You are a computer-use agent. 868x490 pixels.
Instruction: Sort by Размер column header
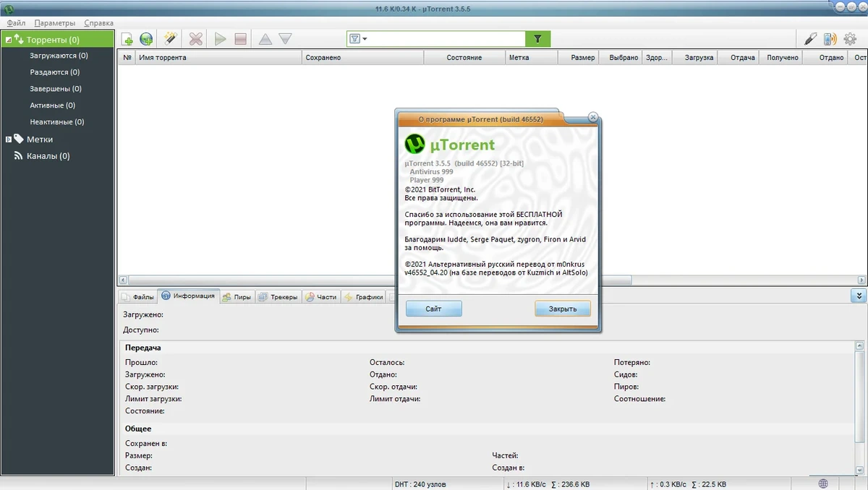(x=577, y=58)
